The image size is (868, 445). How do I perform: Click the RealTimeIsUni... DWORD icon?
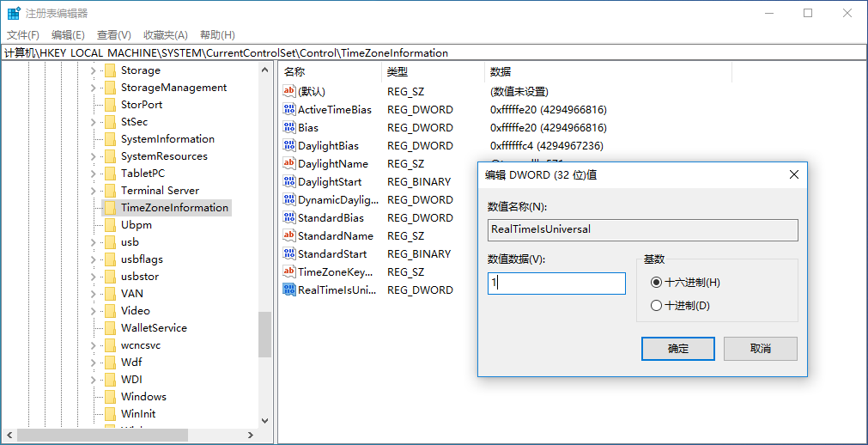point(289,290)
